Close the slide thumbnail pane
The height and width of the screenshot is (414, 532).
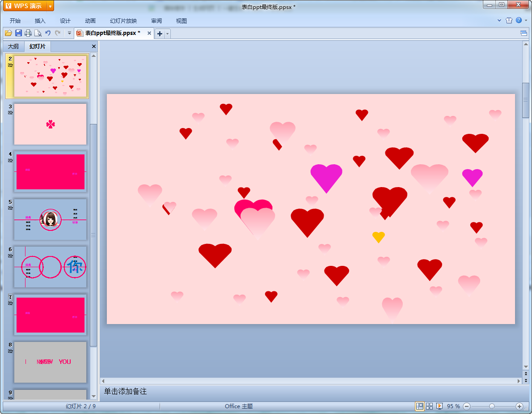(93, 46)
